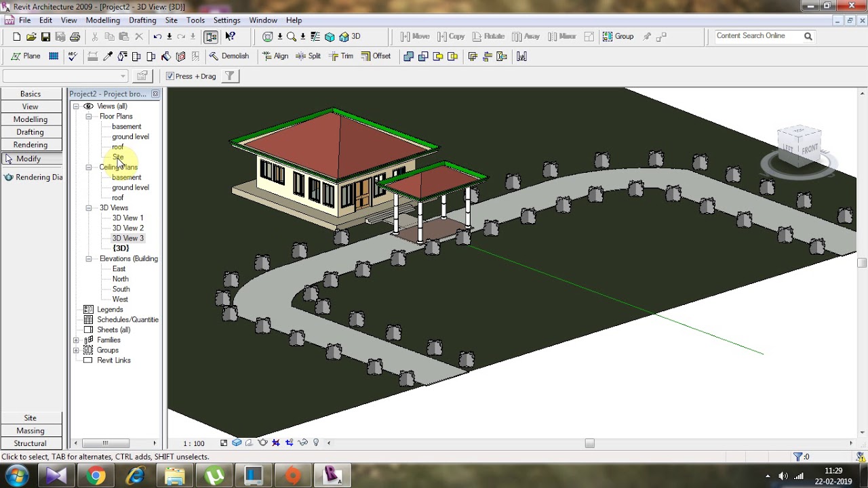Image resolution: width=868 pixels, height=488 pixels.
Task: Switch to the Massing design bar tab
Action: pos(31,431)
